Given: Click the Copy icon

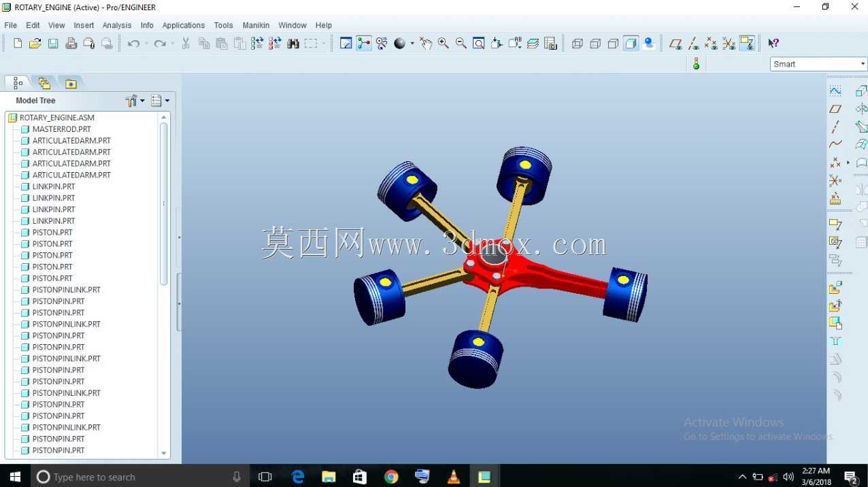Looking at the screenshot, I should click(204, 44).
